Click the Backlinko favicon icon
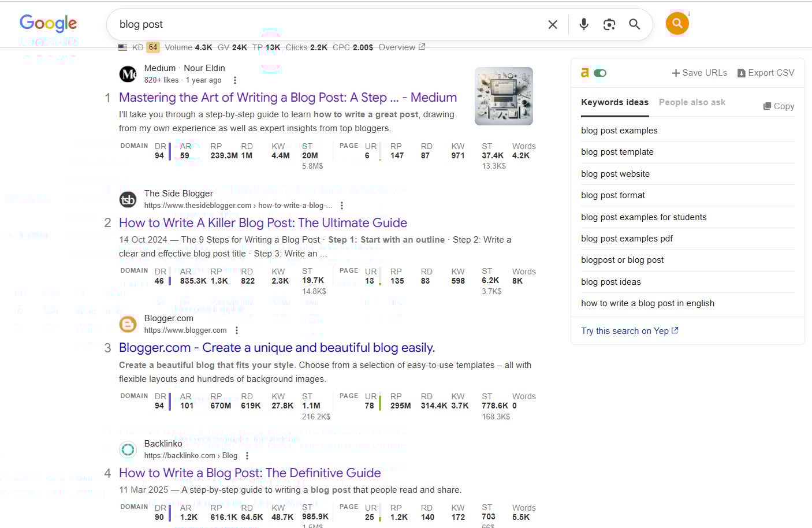This screenshot has width=812, height=528. pos(128,449)
